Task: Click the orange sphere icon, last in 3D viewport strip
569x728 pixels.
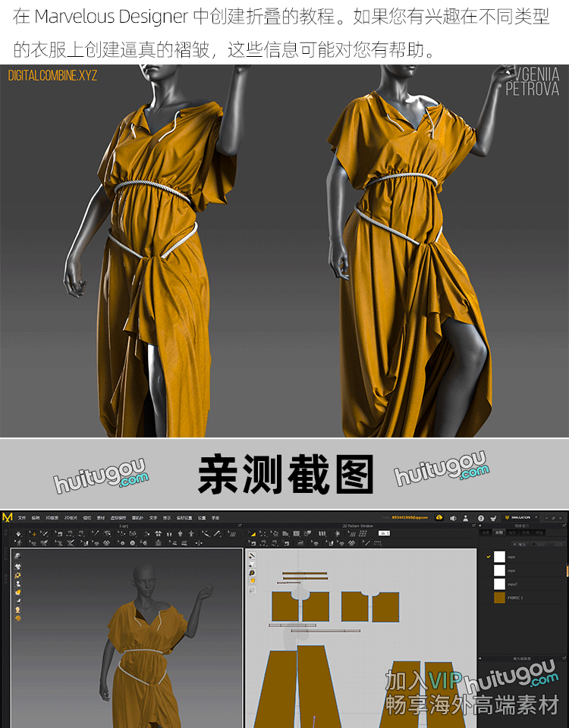Action: tap(17, 619)
